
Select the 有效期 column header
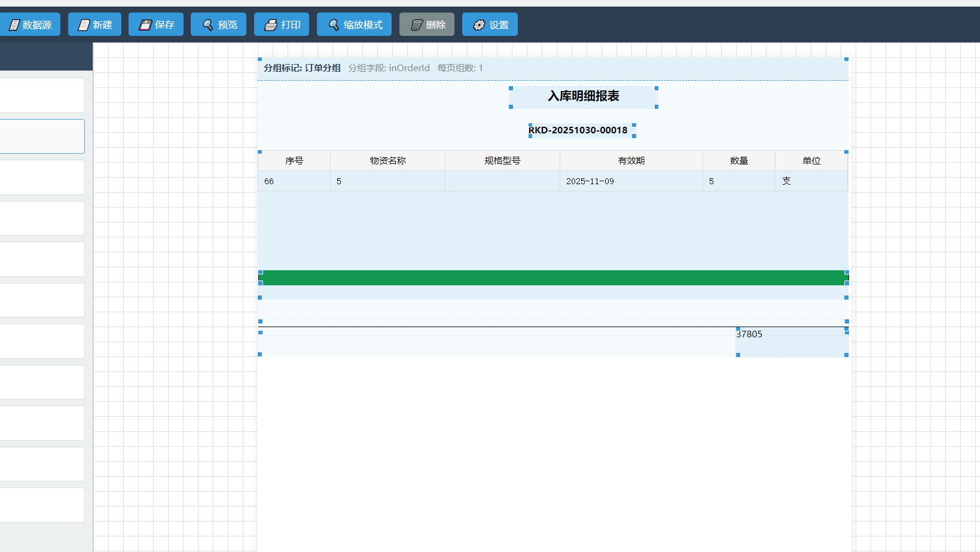pyautogui.click(x=631, y=161)
